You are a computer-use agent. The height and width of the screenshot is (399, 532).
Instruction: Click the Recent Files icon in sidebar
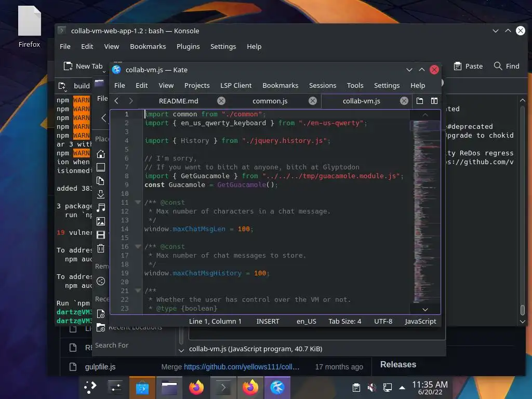tap(101, 314)
